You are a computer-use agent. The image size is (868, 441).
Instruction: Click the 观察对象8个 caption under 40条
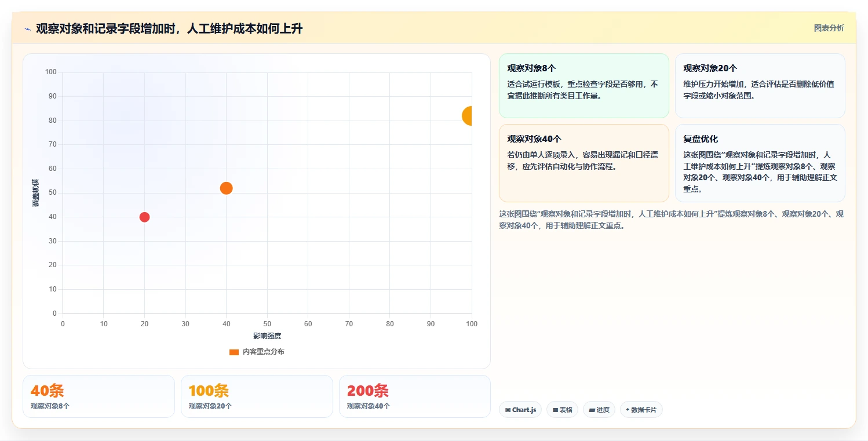pos(50,406)
